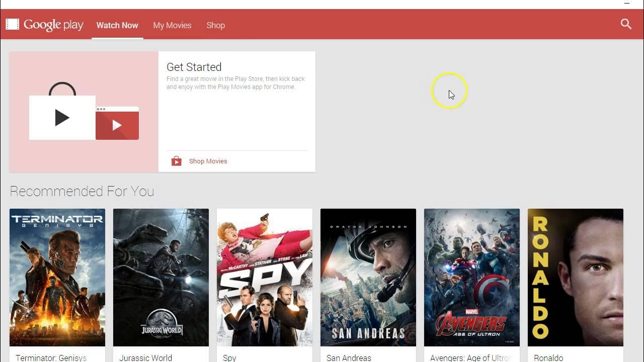Click the Get Started heading

pyautogui.click(x=194, y=67)
